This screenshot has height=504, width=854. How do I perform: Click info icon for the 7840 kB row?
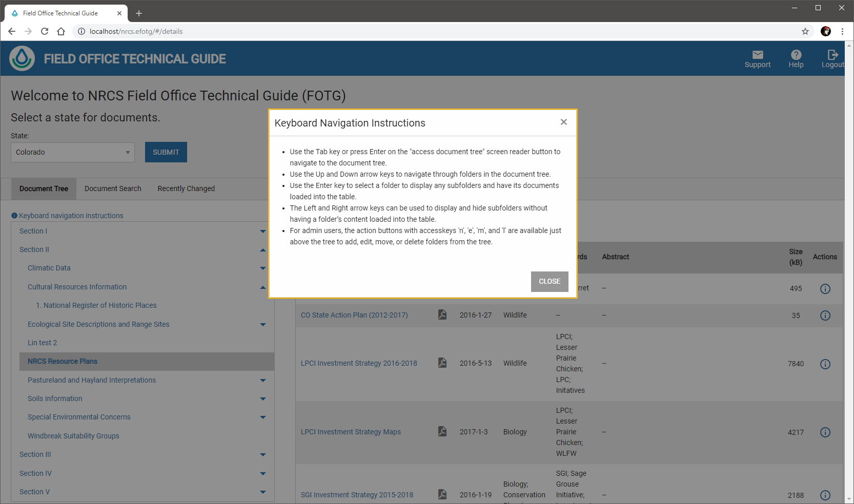click(x=825, y=364)
